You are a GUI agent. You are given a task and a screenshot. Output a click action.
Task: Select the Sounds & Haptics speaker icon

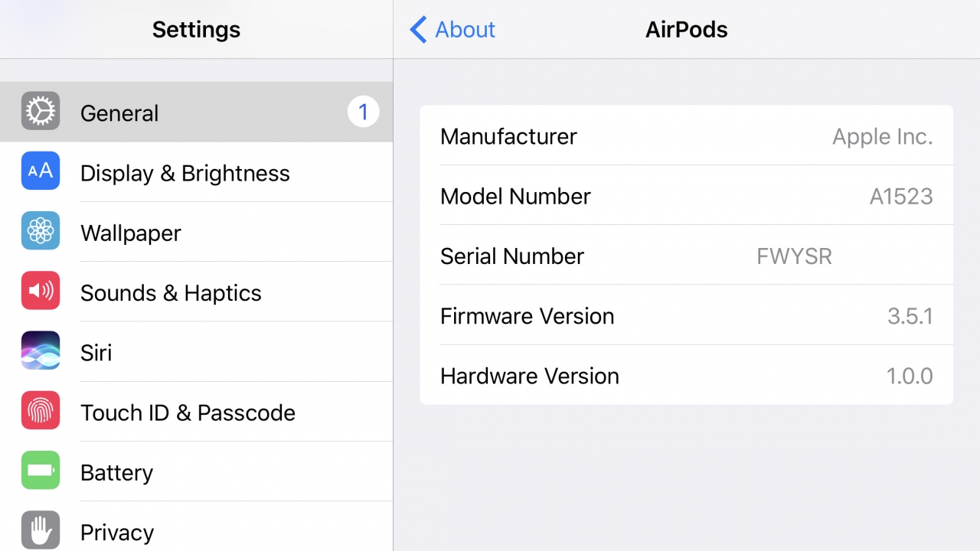(41, 291)
